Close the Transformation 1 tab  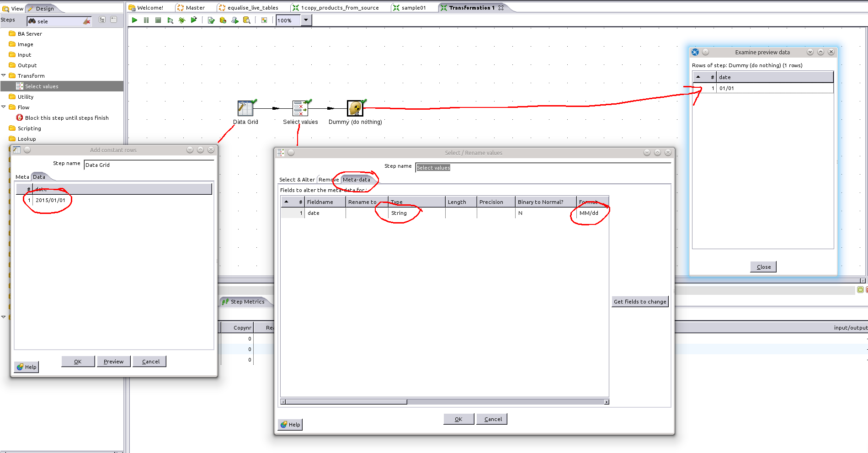point(501,8)
